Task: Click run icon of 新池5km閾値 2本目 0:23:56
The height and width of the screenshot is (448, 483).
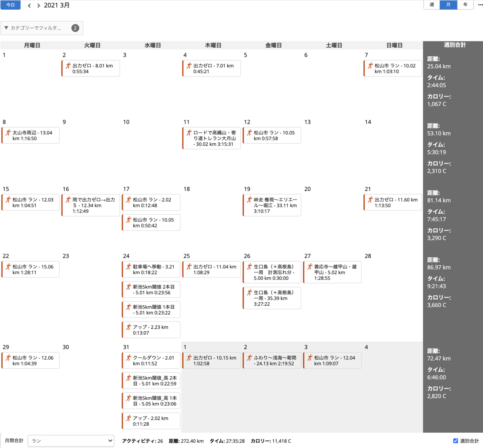Action: coord(128,287)
